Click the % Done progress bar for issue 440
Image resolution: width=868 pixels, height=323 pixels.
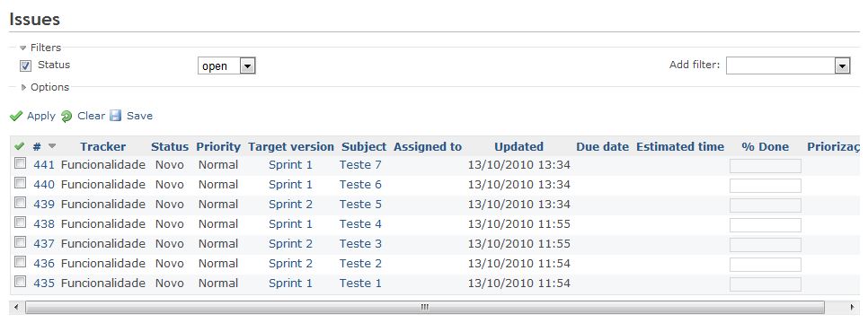coord(765,186)
